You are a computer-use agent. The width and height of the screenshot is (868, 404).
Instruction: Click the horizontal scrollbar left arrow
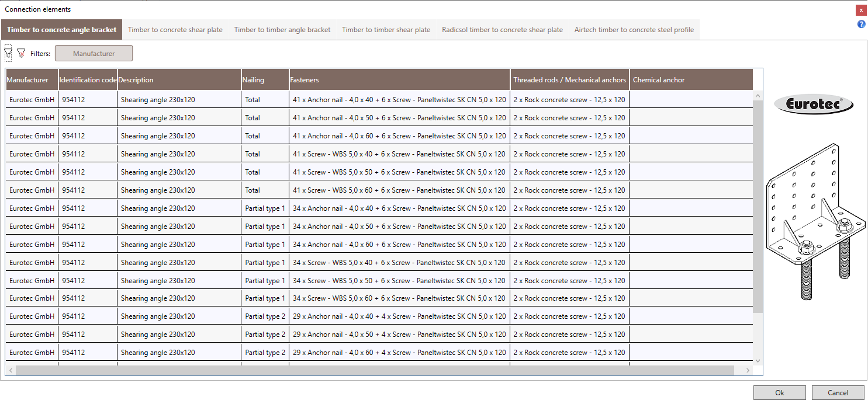[x=11, y=371]
